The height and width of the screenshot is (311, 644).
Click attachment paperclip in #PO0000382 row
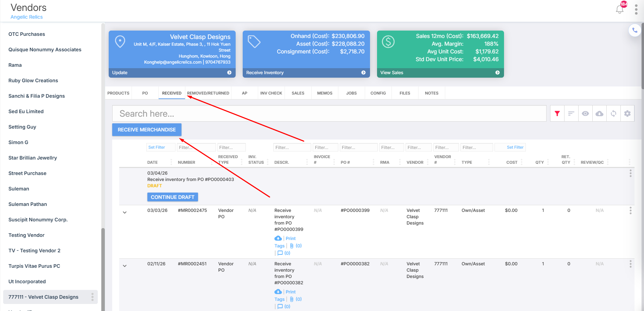[292, 299]
